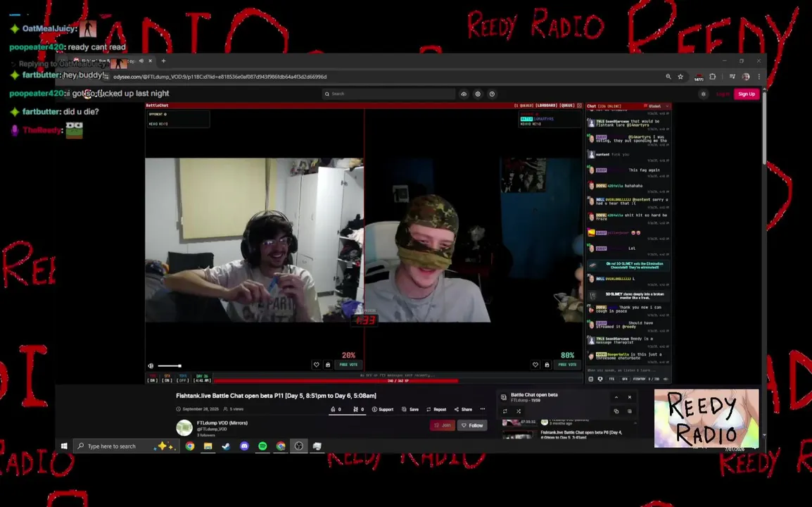This screenshot has height=507, width=812.
Task: Click the Share button
Action: [463, 409]
